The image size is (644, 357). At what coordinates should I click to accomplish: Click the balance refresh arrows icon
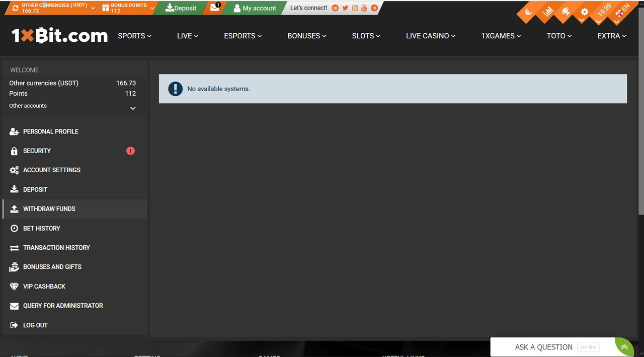tap(16, 8)
